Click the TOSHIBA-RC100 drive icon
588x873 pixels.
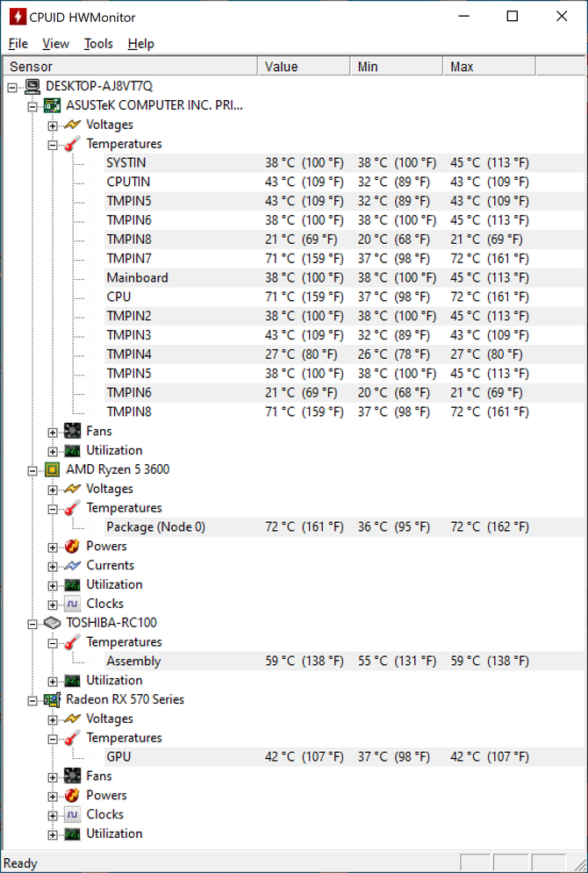53,622
